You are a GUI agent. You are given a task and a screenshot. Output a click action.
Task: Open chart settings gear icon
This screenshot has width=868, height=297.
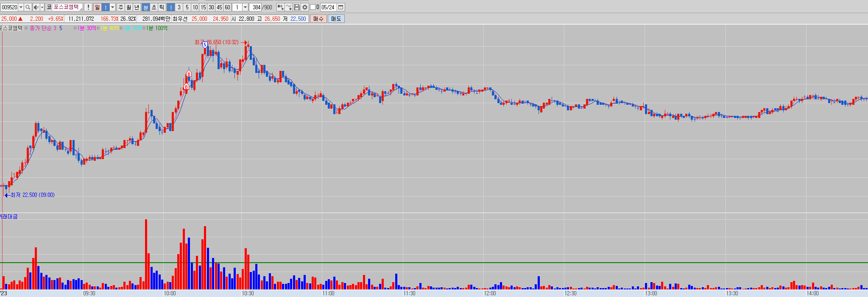304,7
